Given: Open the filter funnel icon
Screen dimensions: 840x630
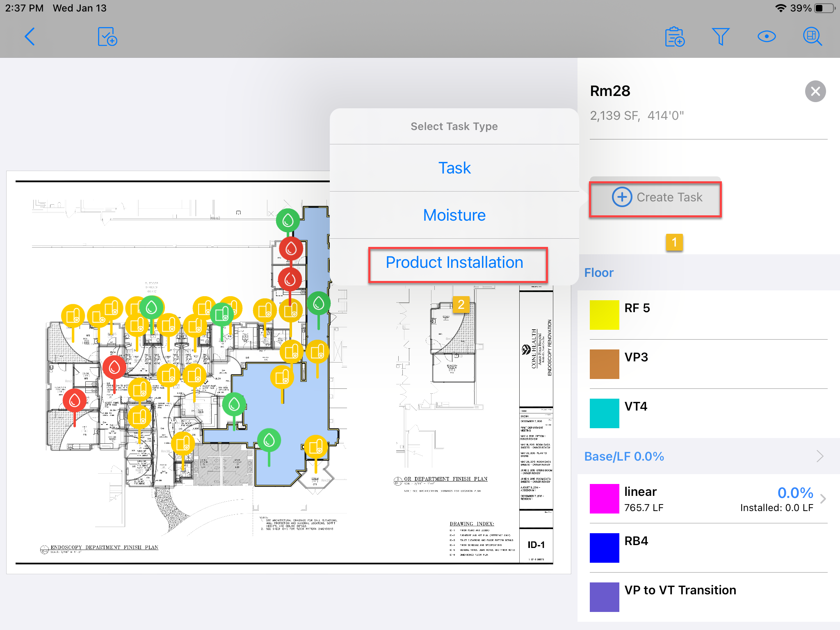Looking at the screenshot, I should pyautogui.click(x=720, y=37).
